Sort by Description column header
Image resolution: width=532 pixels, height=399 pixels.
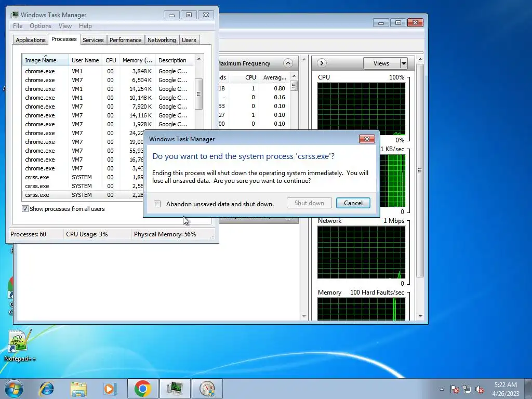(x=175, y=60)
